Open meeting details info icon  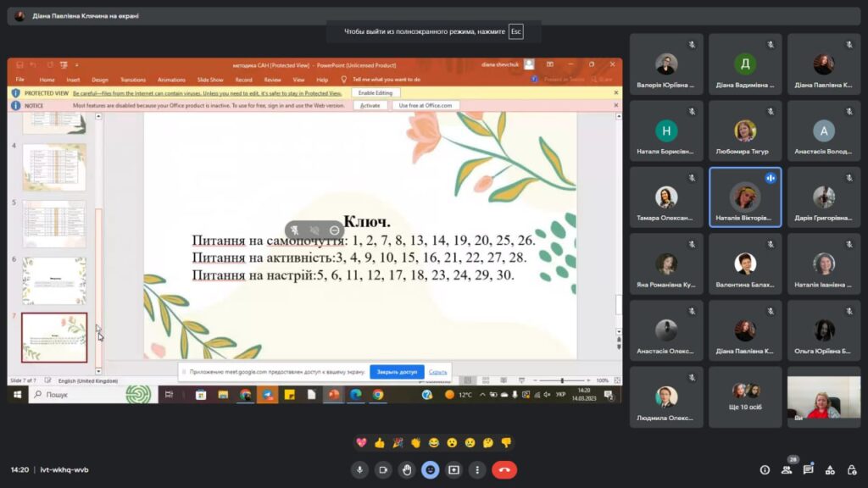point(765,469)
